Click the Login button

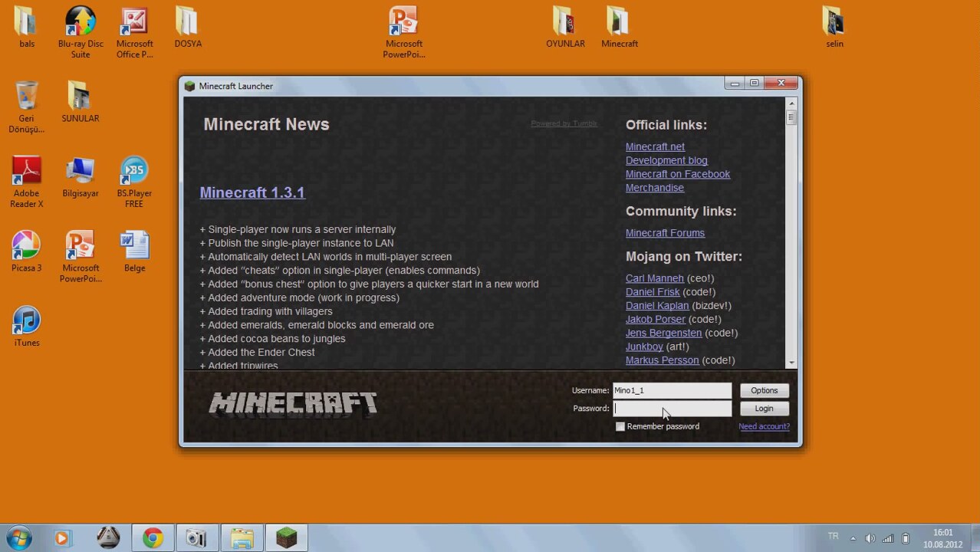[x=764, y=409]
